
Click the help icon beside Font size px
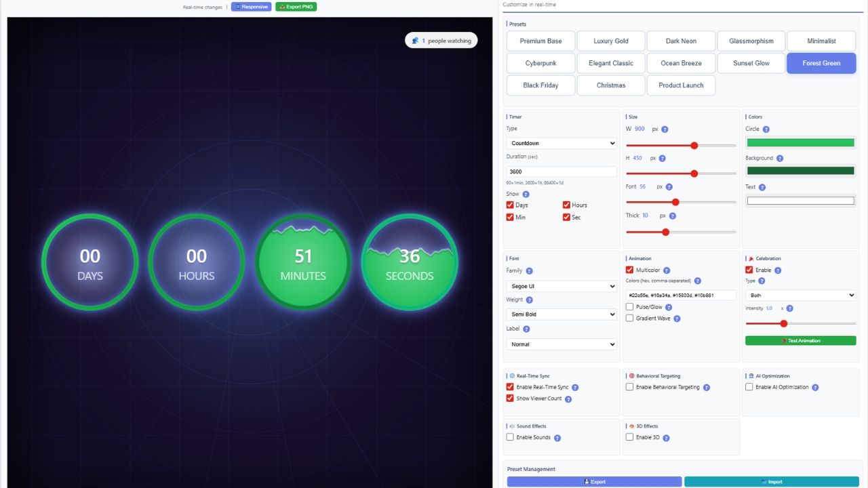669,187
